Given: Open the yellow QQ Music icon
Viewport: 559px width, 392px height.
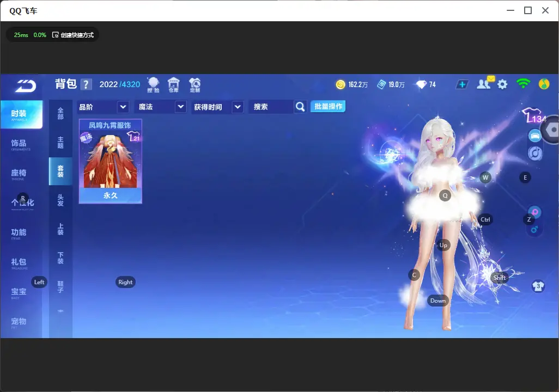Looking at the screenshot, I should [x=544, y=84].
